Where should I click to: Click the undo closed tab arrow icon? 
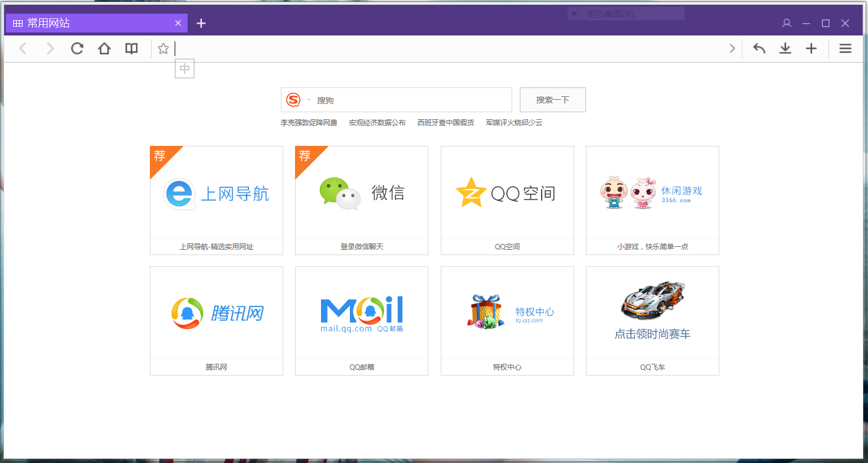(x=759, y=48)
